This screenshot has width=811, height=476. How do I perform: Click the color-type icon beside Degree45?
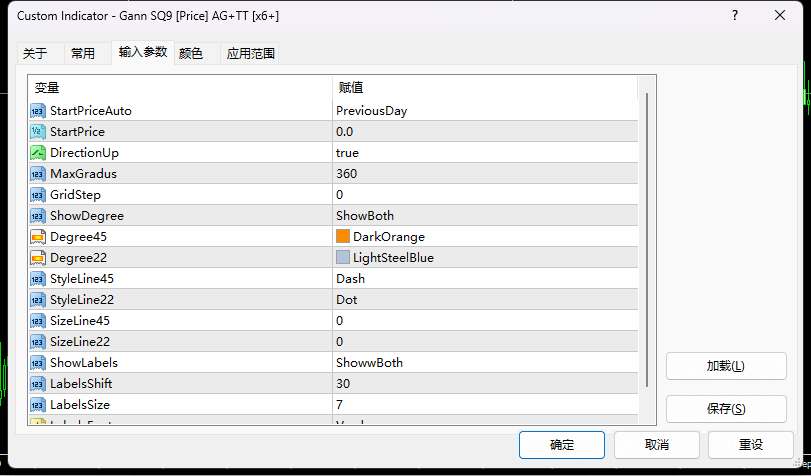38,237
